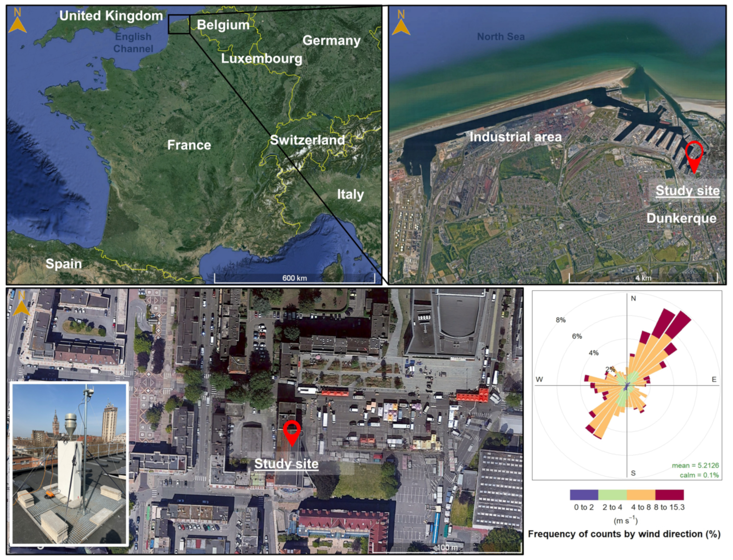733x560 pixels.
Task: Click the green 2 to 4 legend swatch
Action: (612, 495)
